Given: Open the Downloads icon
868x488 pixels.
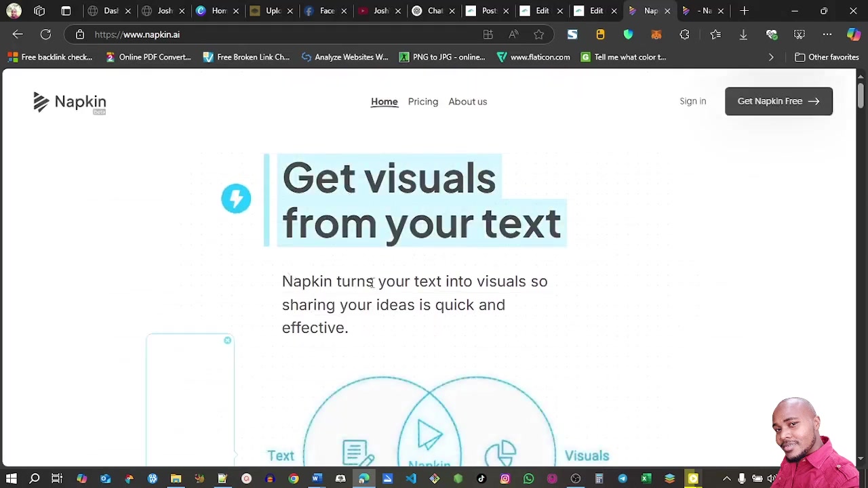Looking at the screenshot, I should [743, 35].
